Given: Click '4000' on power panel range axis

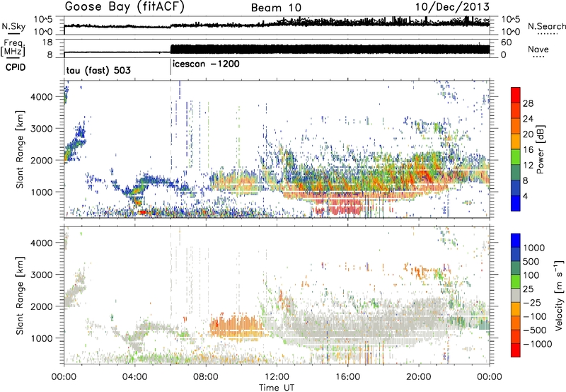Looking at the screenshot, I should click(x=42, y=97).
